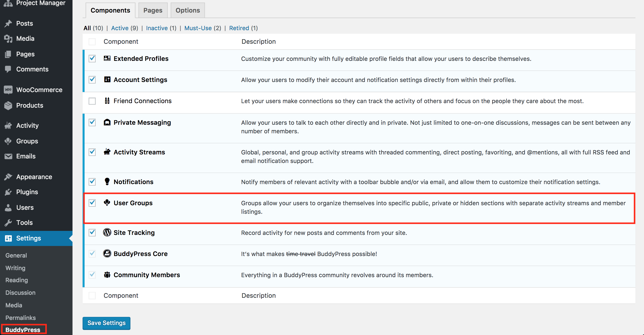This screenshot has width=644, height=335.
Task: Switch to the Options tab
Action: point(188,10)
